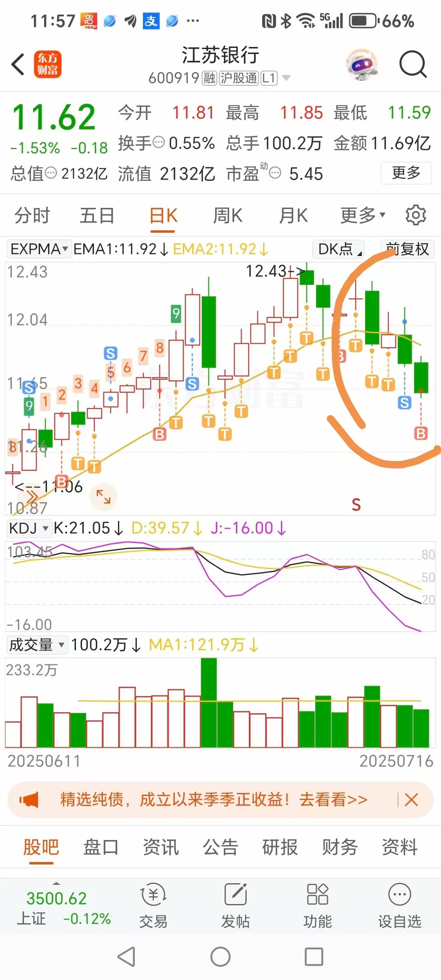Open the 资讯 tab
Screen dimensions: 441x980
(x=160, y=847)
